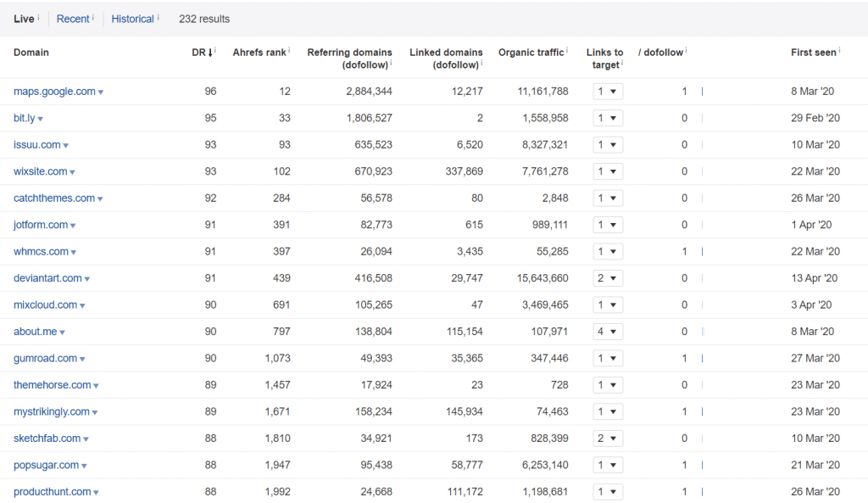Open links-to-target dropdown for gumroad.com
Viewport: 868px width, 503px height.
608,358
